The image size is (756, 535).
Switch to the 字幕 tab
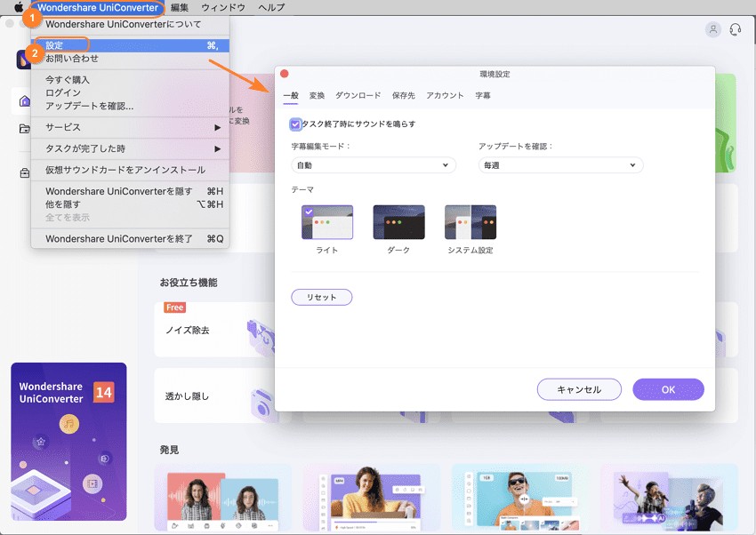click(x=483, y=95)
